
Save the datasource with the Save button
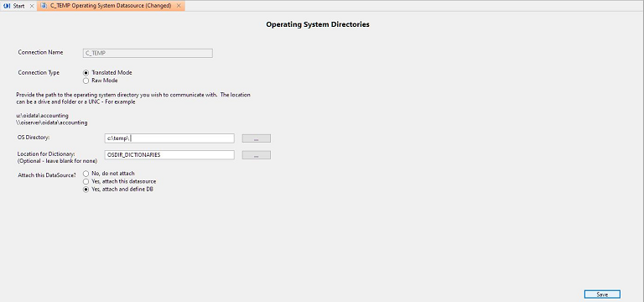(602, 294)
